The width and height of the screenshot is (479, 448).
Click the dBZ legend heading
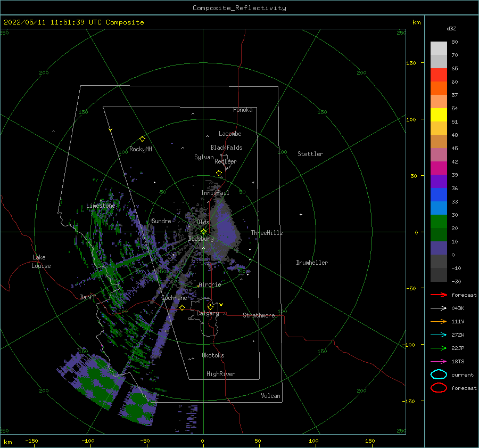pos(451,29)
